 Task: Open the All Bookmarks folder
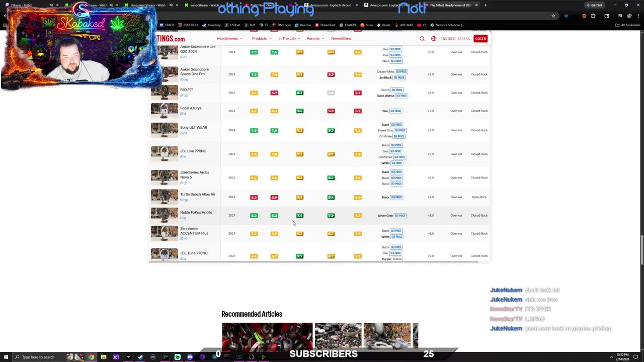click(x=628, y=25)
